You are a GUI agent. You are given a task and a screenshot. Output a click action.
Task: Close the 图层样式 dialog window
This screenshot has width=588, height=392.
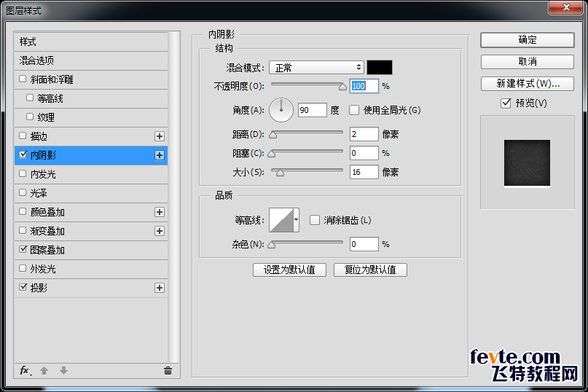[x=566, y=7]
